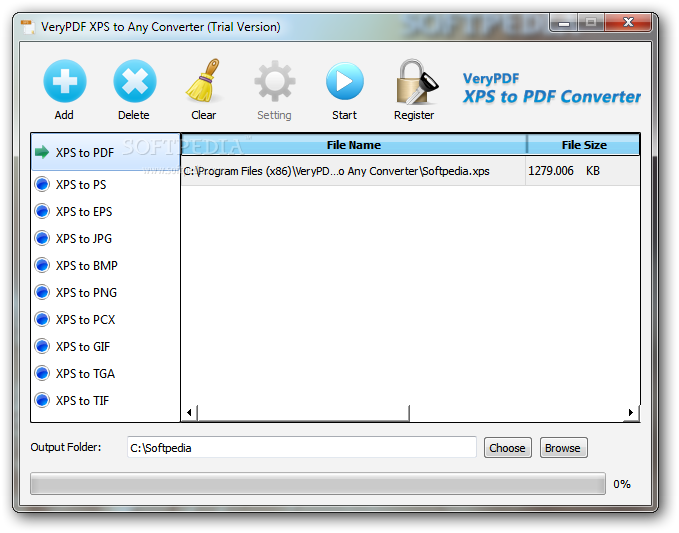Click the Delete cross icon
This screenshot has height=533, width=679.
[x=135, y=81]
